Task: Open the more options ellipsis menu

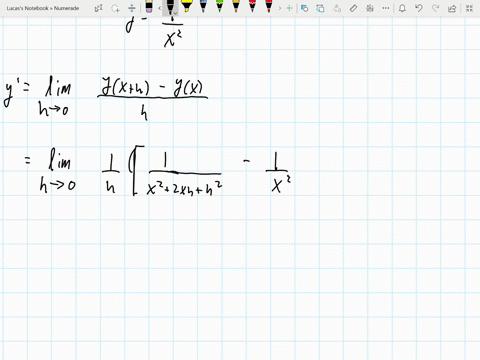Action: pos(386,8)
